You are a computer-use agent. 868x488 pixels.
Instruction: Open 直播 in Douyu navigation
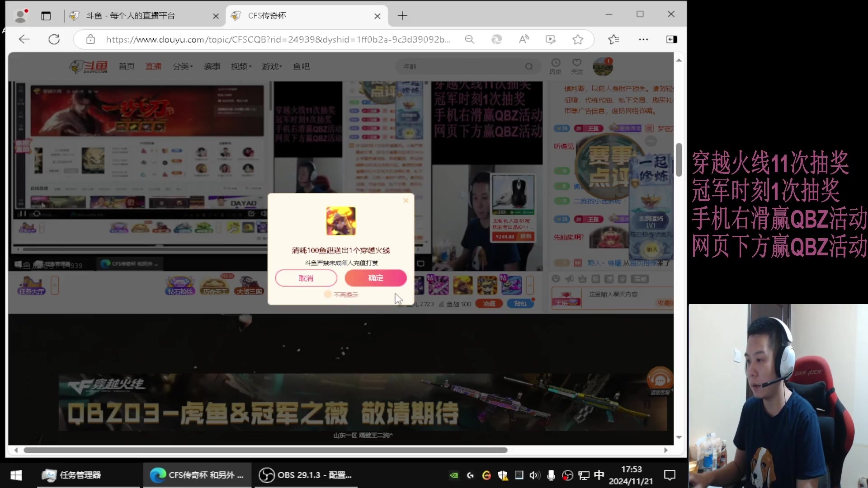pyautogui.click(x=153, y=66)
